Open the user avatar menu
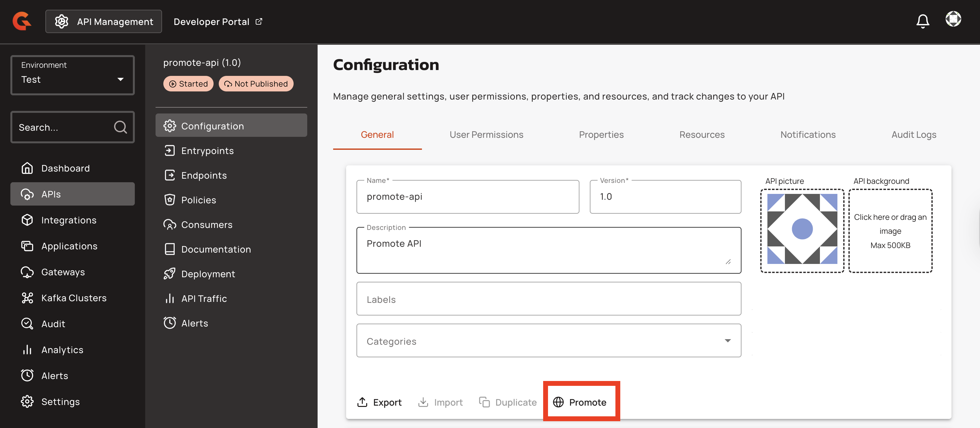 953,19
